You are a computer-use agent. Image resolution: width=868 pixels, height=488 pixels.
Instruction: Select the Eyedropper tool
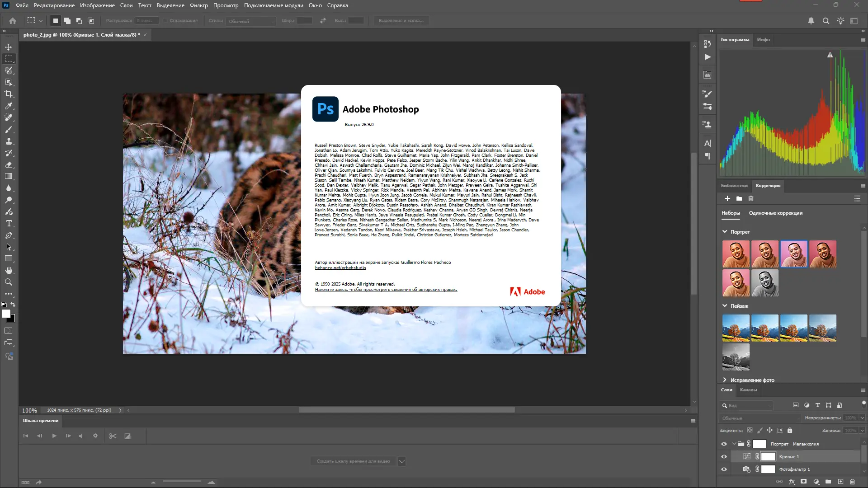coord(8,106)
